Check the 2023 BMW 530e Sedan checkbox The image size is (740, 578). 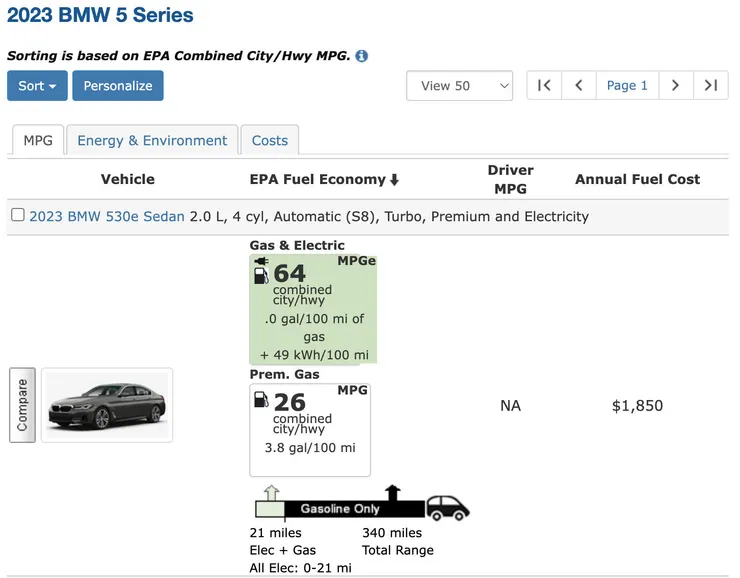[18, 215]
